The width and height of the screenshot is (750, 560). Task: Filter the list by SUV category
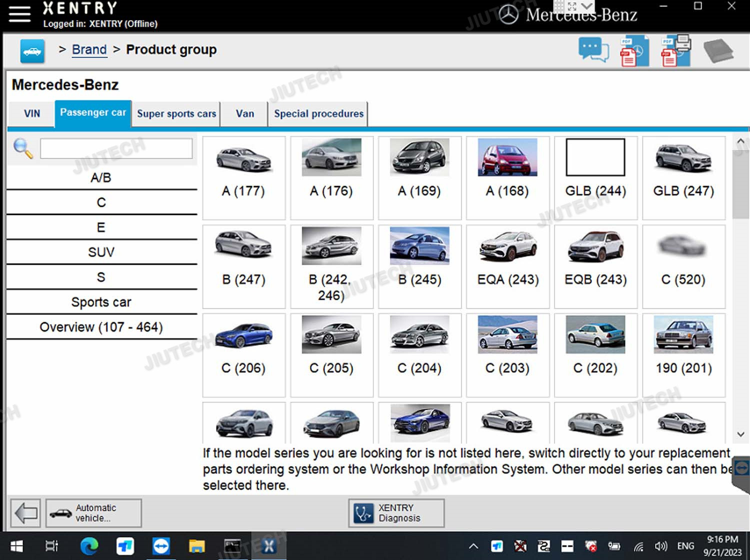tap(101, 252)
